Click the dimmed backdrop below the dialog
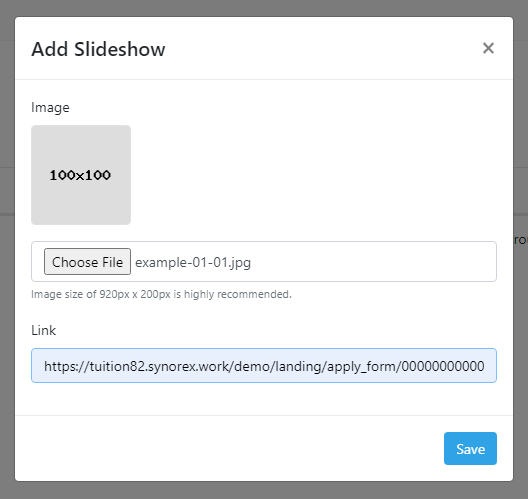This screenshot has height=499, width=528. pos(264,490)
